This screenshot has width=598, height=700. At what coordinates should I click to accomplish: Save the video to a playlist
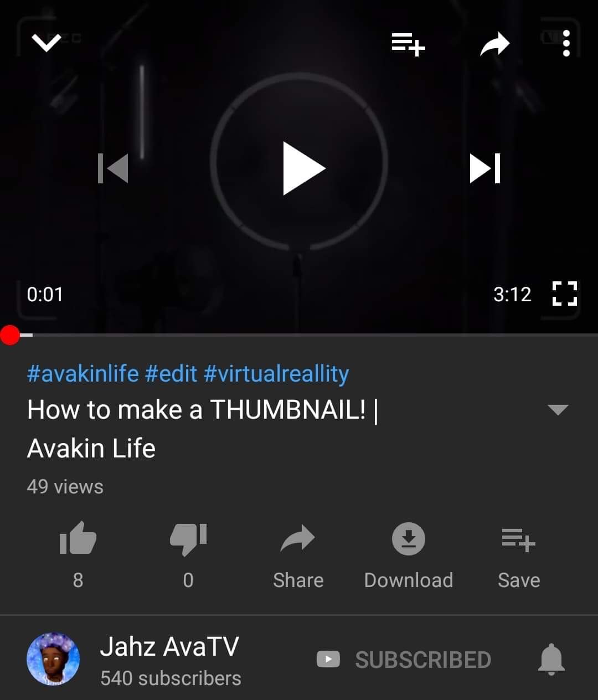pyautogui.click(x=519, y=556)
